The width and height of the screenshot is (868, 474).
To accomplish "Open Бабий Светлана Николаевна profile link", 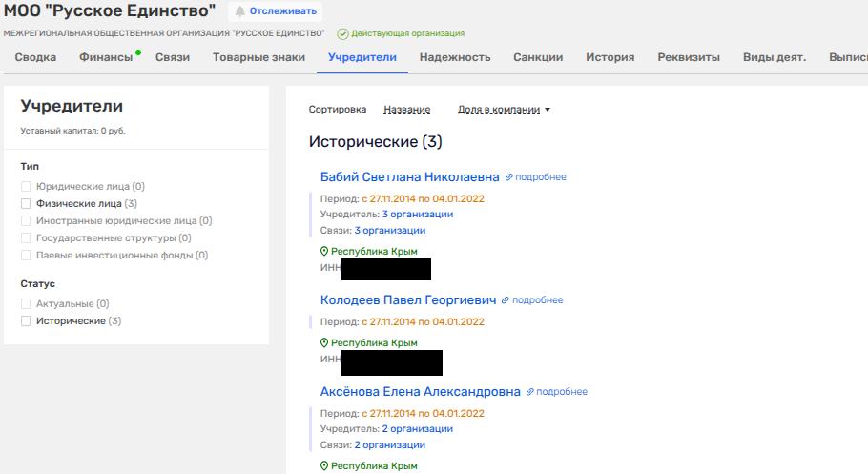I will tap(409, 177).
